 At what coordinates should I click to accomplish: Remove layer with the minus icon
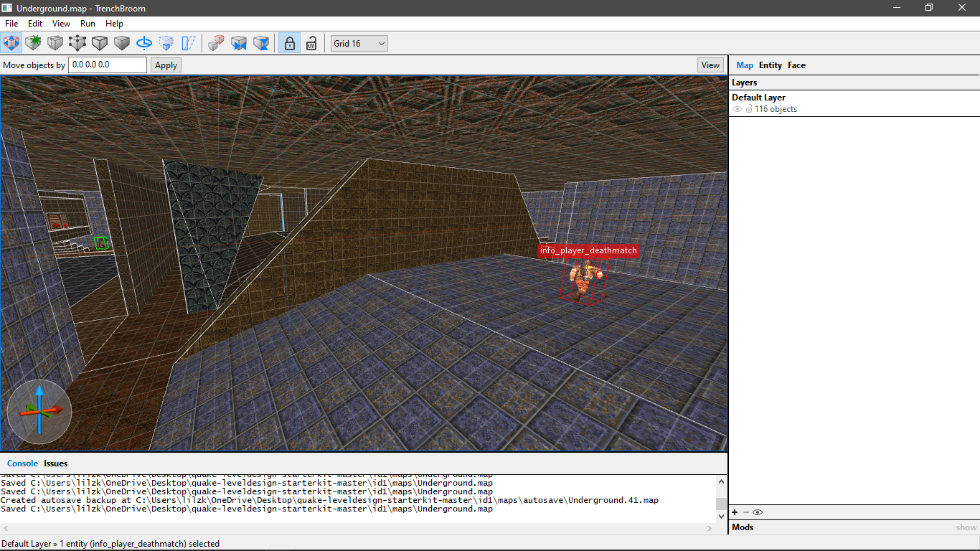point(746,512)
